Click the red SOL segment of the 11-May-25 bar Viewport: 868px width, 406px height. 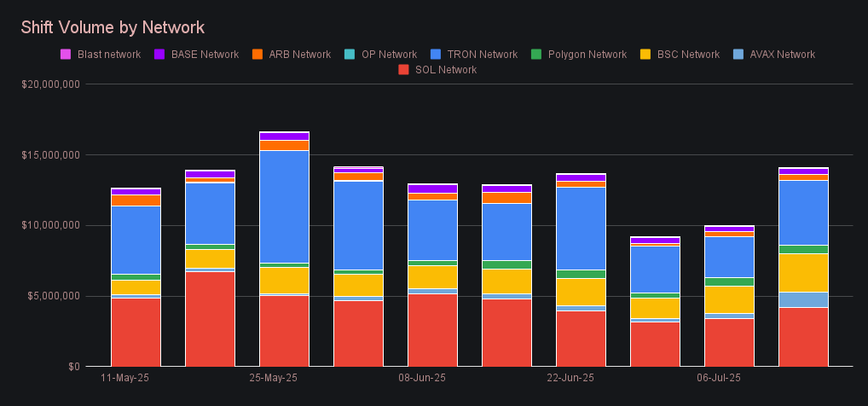(x=136, y=331)
